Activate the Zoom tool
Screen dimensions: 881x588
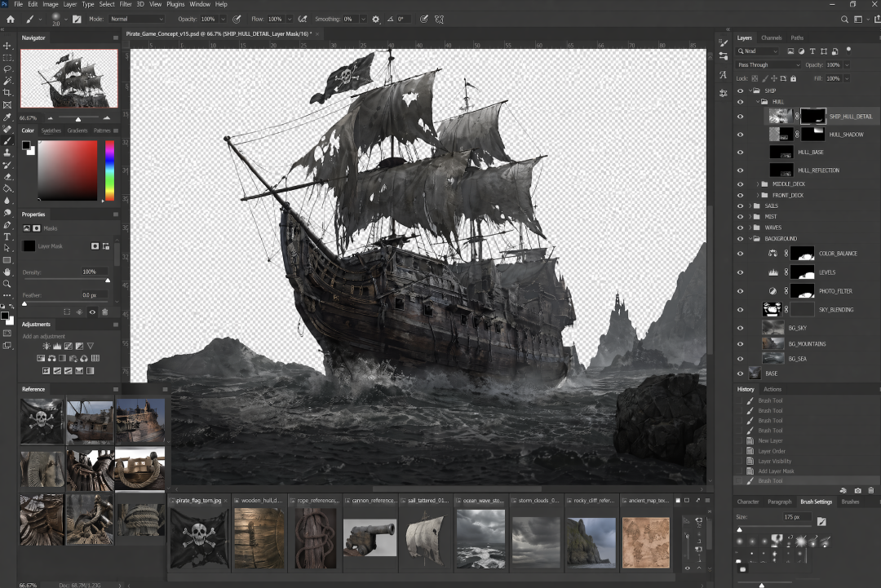[7, 284]
